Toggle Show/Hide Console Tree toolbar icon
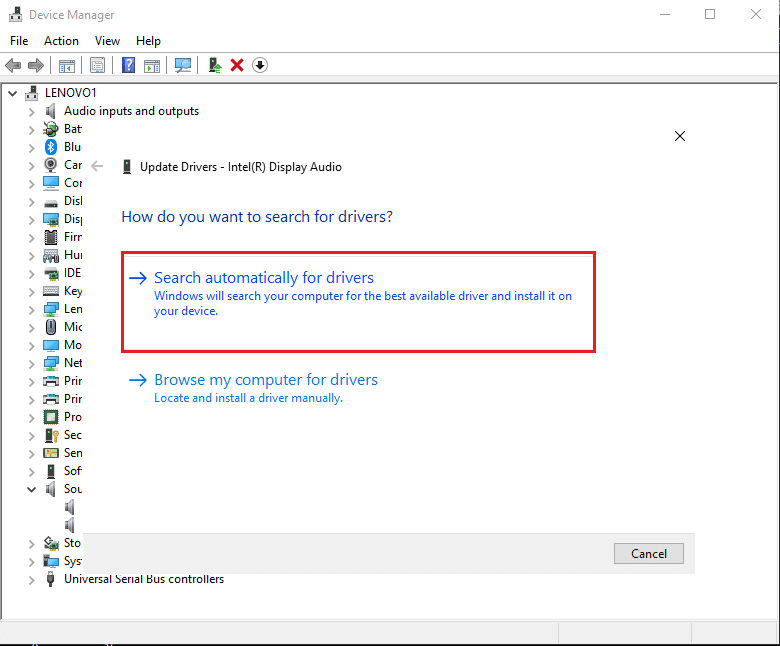 tap(67, 65)
